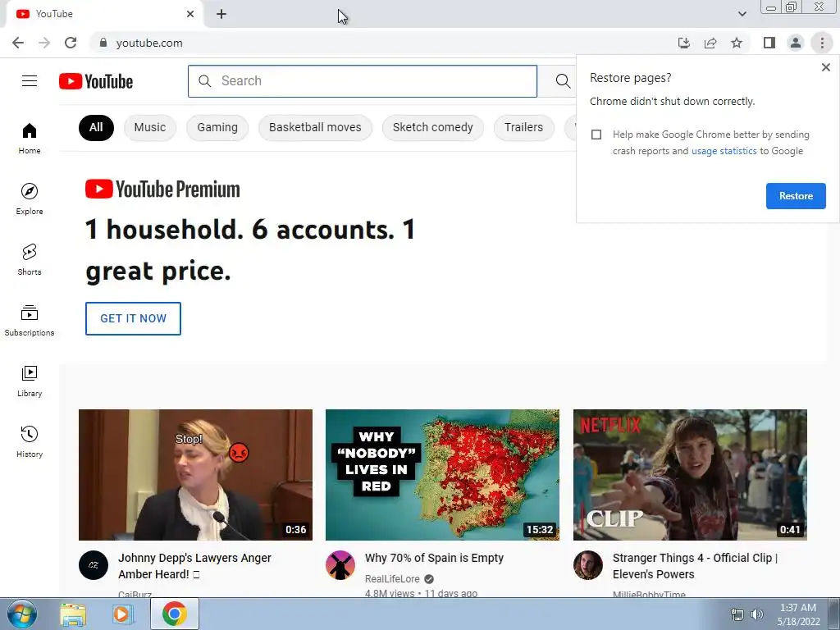Open the Why Nobody Lives in Red thumbnail

(442, 475)
